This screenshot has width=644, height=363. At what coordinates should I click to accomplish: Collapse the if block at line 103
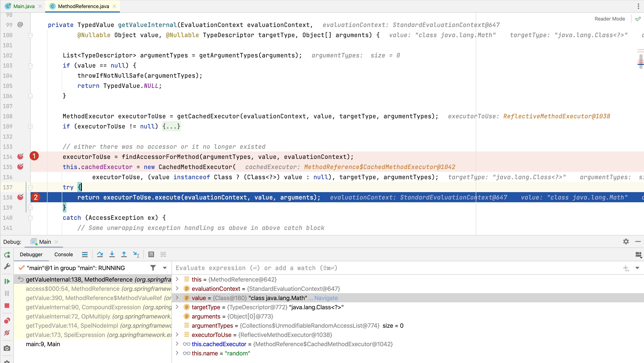coord(30,66)
